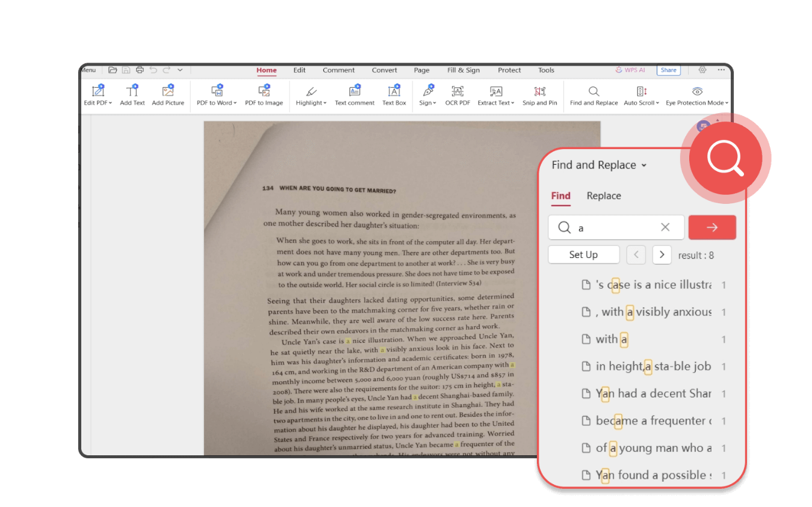Click the PDF to Image icon
Screen dimensions: 812x507
coord(265,91)
